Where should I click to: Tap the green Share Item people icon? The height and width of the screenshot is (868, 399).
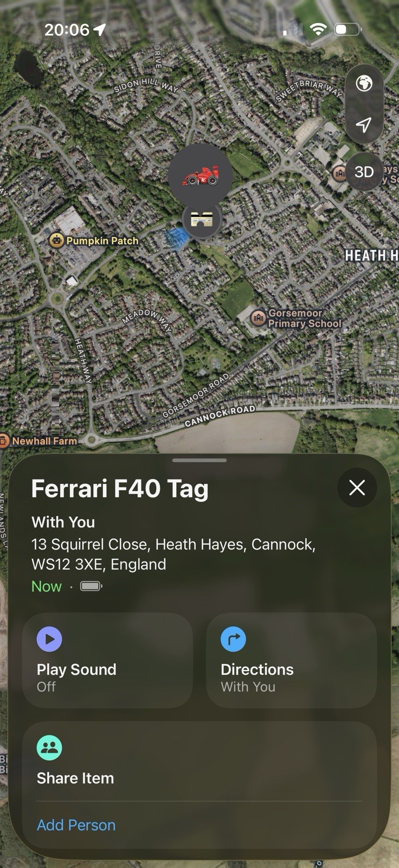[x=49, y=748]
